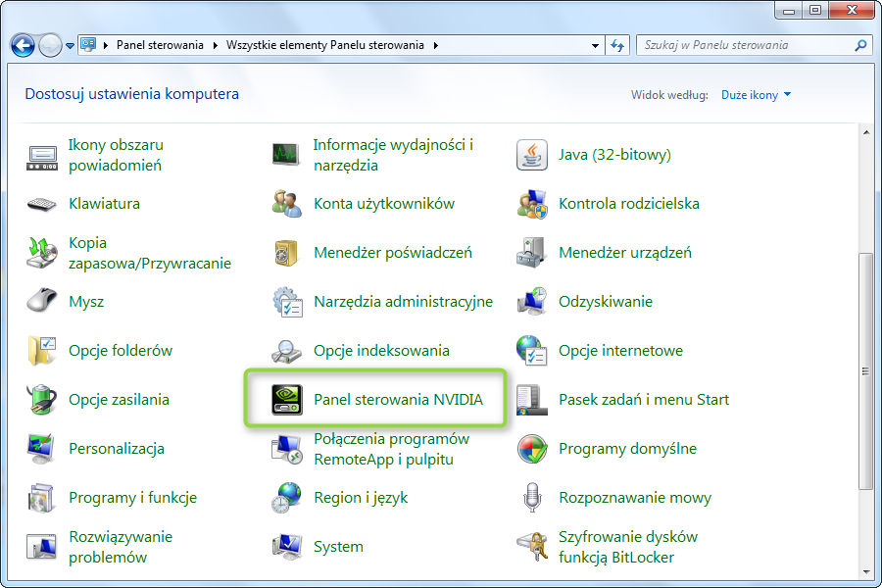Image resolution: width=882 pixels, height=588 pixels.
Task: Click the Klawiatura keyboard icon
Action: pyautogui.click(x=41, y=204)
